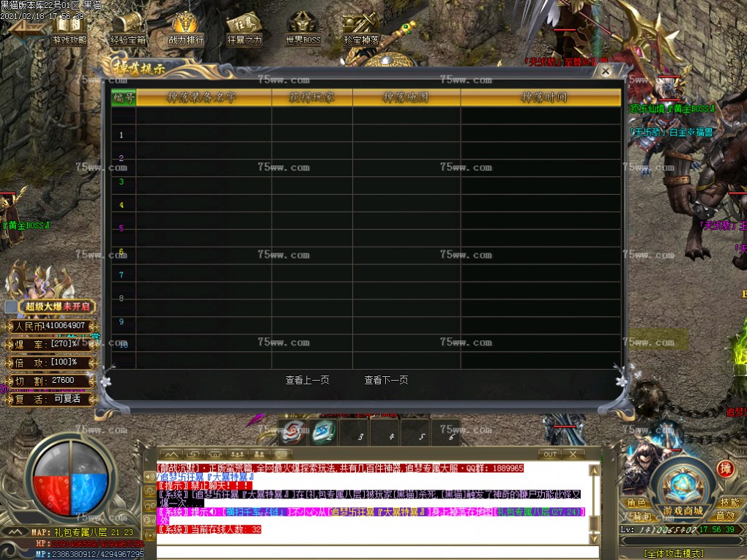Click the OUT button on chat bar

[x=550, y=455]
